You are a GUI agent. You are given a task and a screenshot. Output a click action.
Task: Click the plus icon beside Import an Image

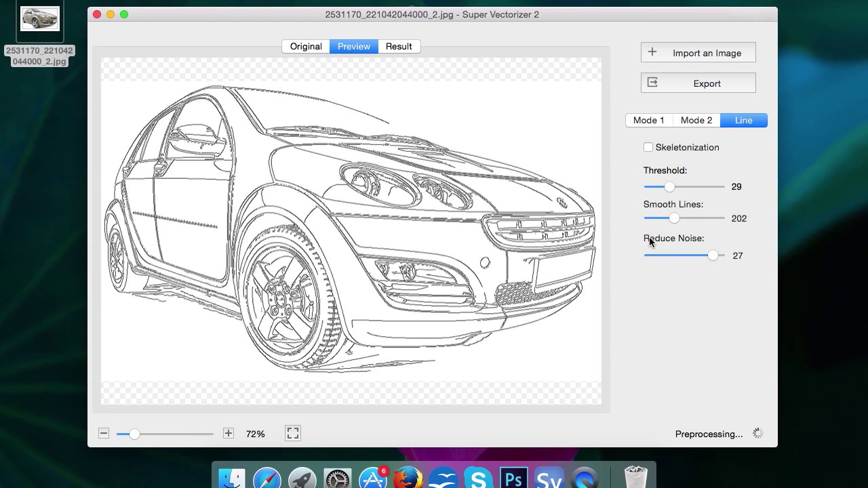click(x=652, y=52)
